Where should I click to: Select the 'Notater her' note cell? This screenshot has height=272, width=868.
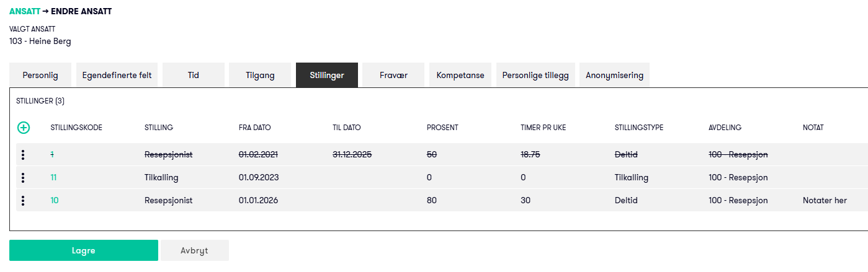click(825, 201)
